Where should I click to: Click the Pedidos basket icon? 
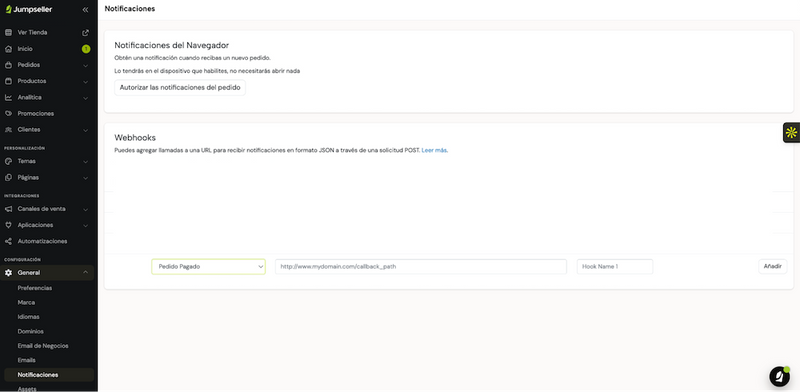(x=8, y=65)
